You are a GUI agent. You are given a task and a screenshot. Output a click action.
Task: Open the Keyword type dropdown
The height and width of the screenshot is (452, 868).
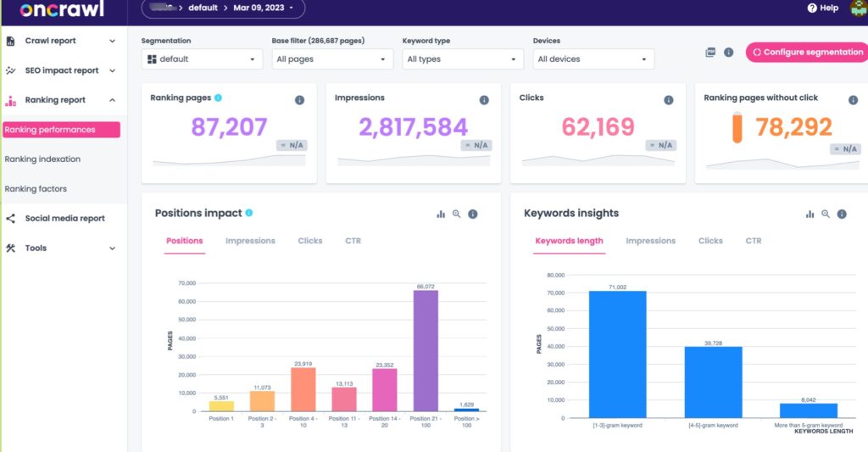click(463, 59)
